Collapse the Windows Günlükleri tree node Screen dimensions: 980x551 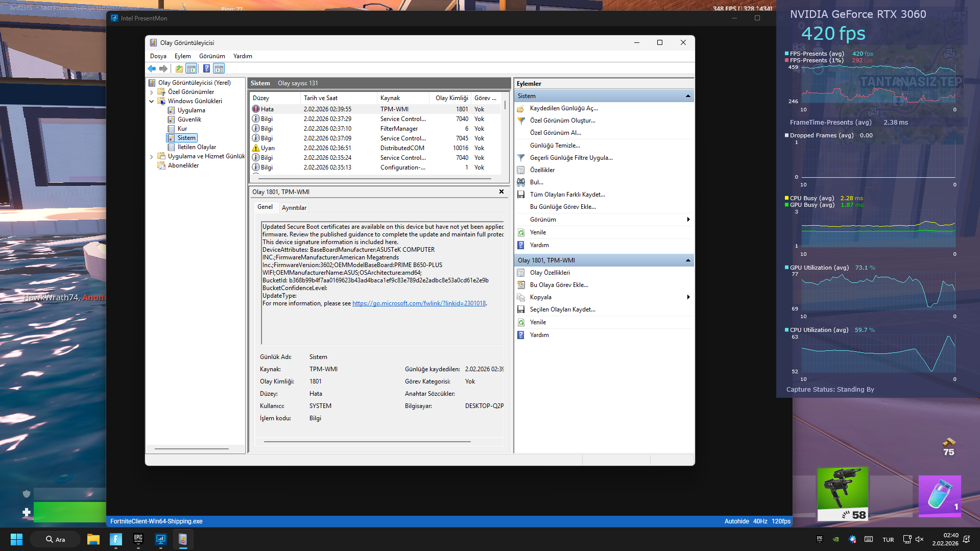tap(152, 102)
